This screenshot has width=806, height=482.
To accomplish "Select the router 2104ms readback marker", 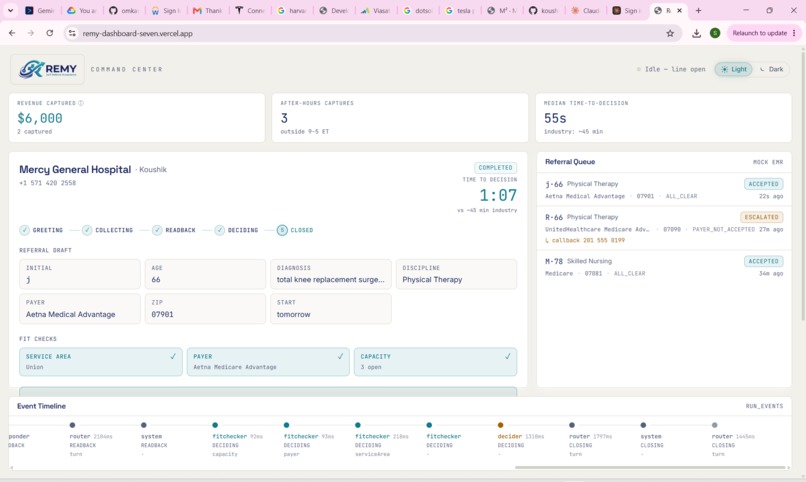I will (x=72, y=425).
